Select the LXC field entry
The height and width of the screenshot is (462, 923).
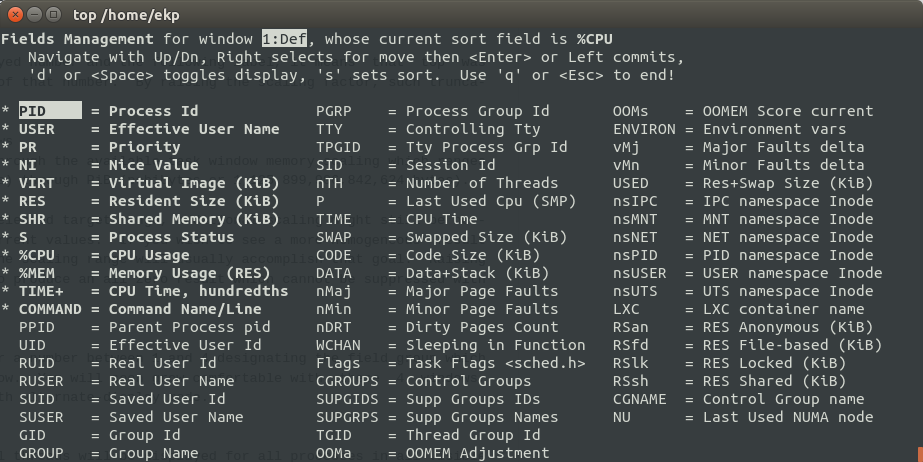coord(738,309)
